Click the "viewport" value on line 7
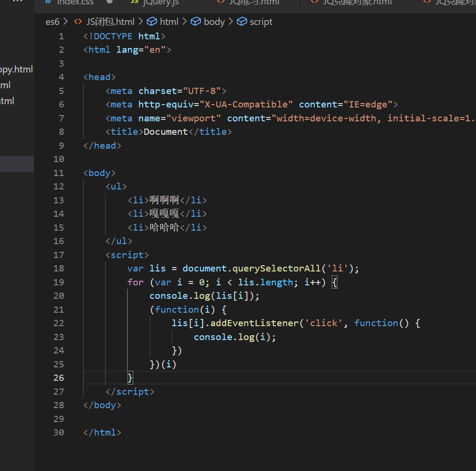476x471 pixels. pos(193,118)
